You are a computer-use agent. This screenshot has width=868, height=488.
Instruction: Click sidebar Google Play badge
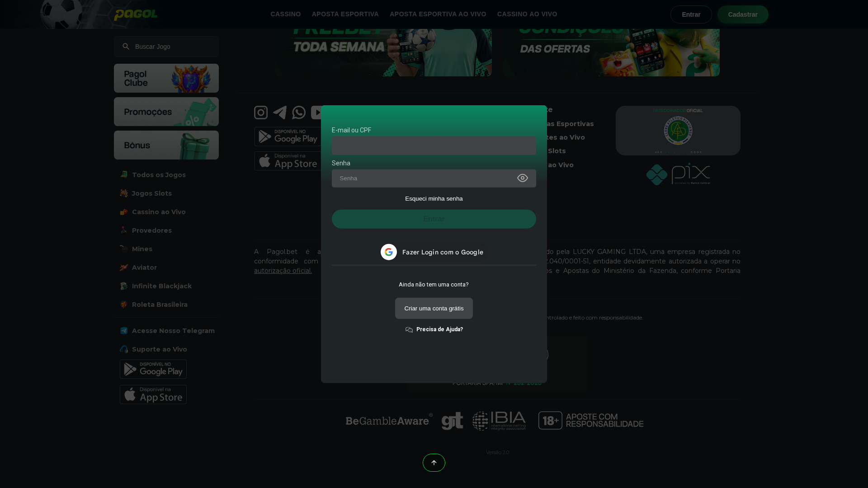tap(153, 369)
